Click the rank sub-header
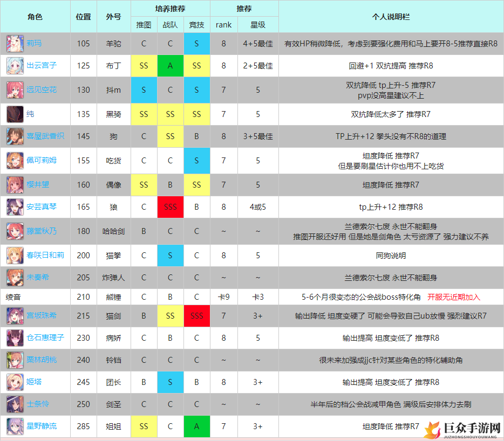 point(224,25)
